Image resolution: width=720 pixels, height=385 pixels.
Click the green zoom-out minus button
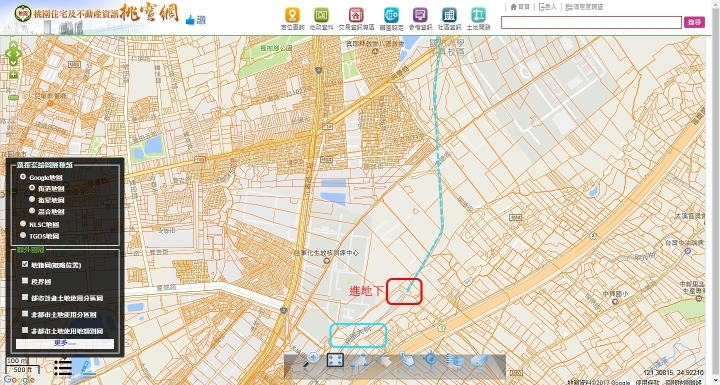tap(13, 97)
